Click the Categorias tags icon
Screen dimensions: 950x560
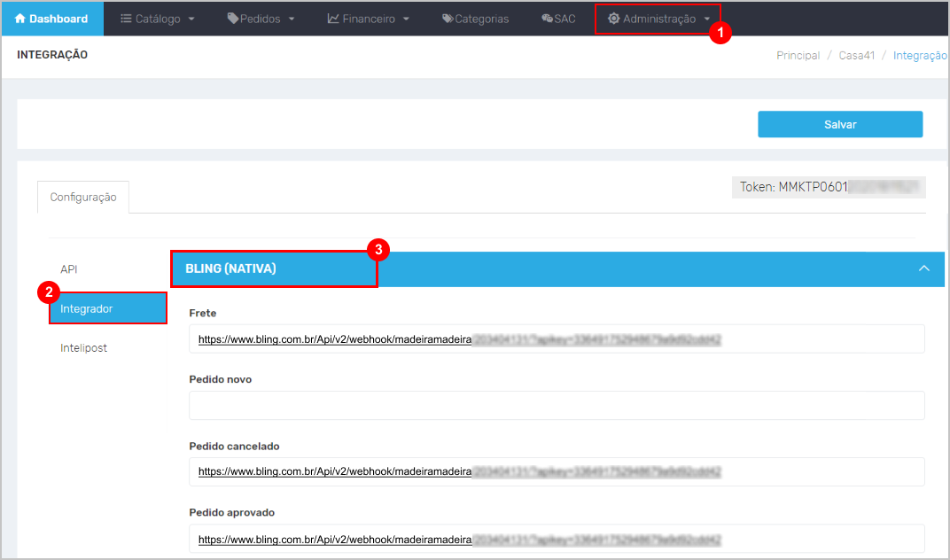448,19
